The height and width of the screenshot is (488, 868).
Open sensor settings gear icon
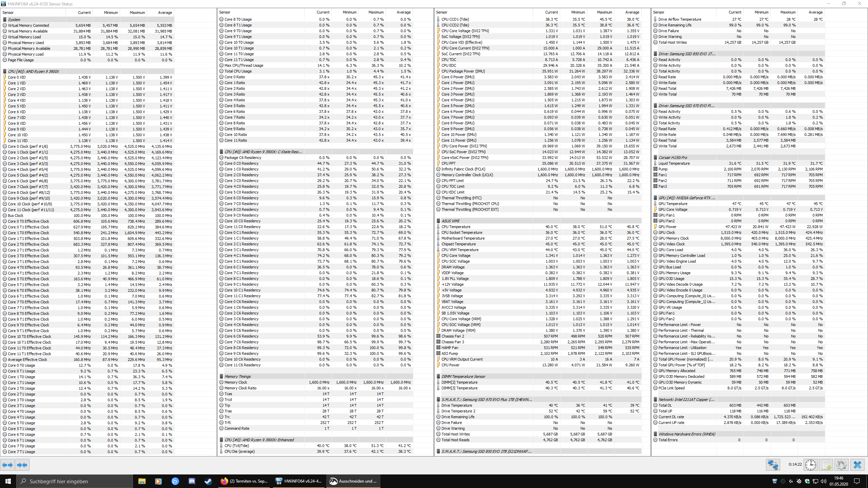[x=841, y=465]
